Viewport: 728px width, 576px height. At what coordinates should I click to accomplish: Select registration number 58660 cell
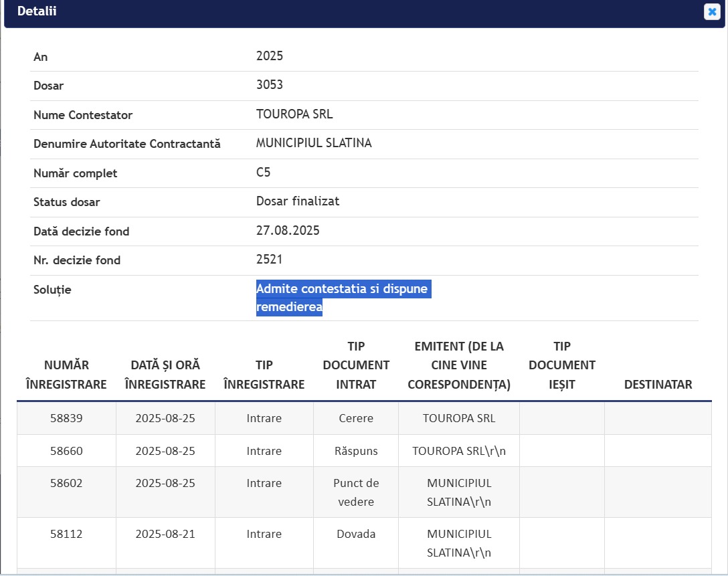point(66,451)
